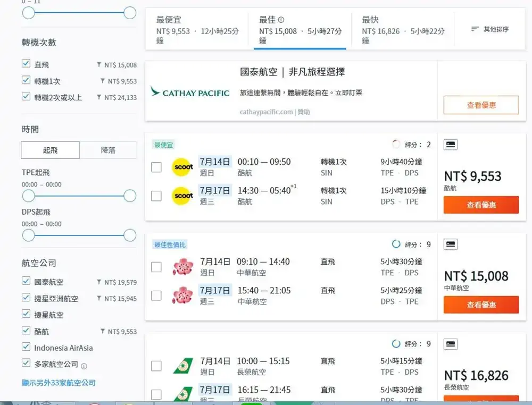Tick the Scoot 14:30 — 05:40 flight checkbox
Screen dimensions: 532x405
point(156,196)
